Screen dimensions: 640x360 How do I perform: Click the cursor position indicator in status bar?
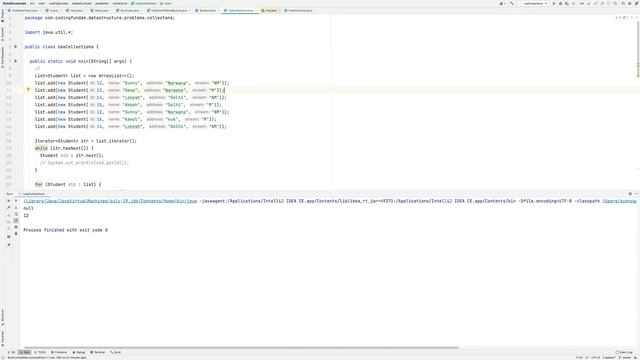click(x=579, y=358)
